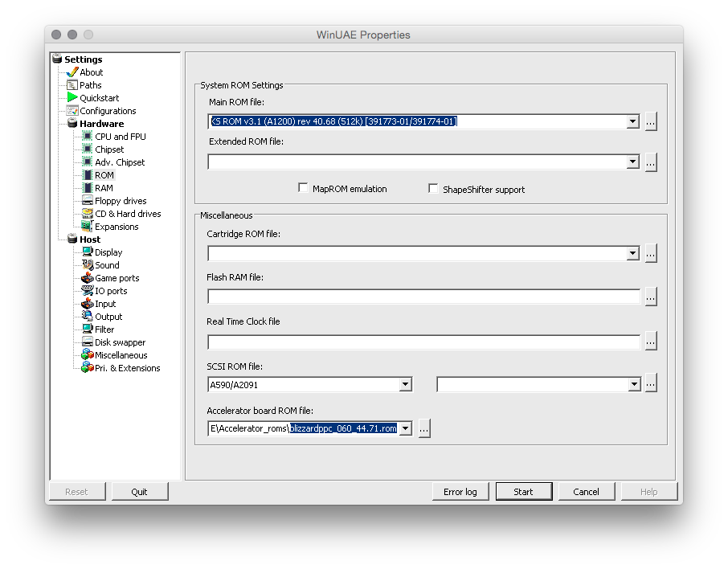Click the Input joystick icon
Screen dimensions: 728x569
88,303
